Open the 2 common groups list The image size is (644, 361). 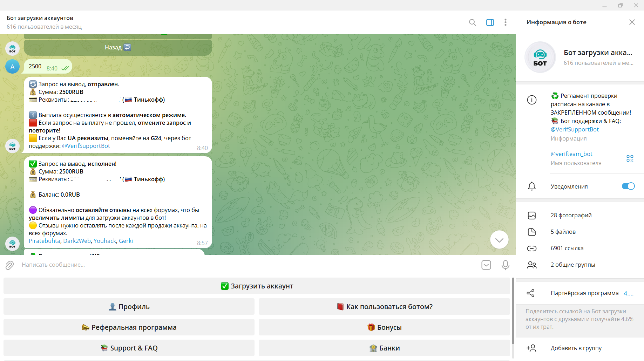tap(572, 265)
